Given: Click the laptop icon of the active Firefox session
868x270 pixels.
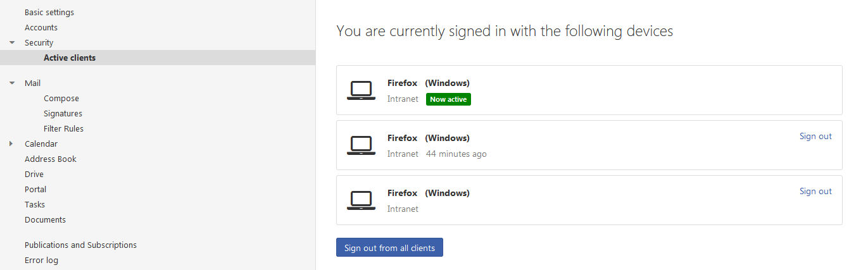Looking at the screenshot, I should point(362,90).
